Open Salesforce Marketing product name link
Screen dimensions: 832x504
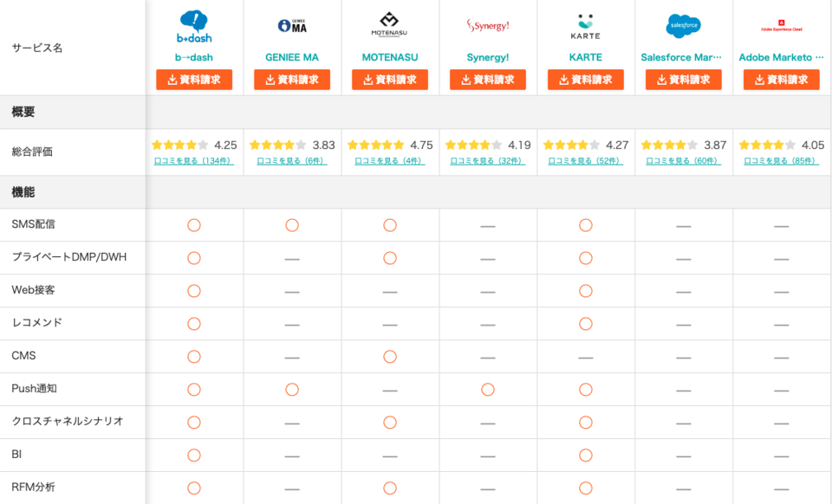(681, 57)
